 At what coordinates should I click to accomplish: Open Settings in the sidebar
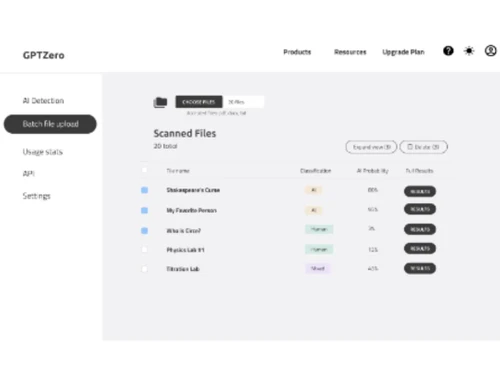(36, 196)
